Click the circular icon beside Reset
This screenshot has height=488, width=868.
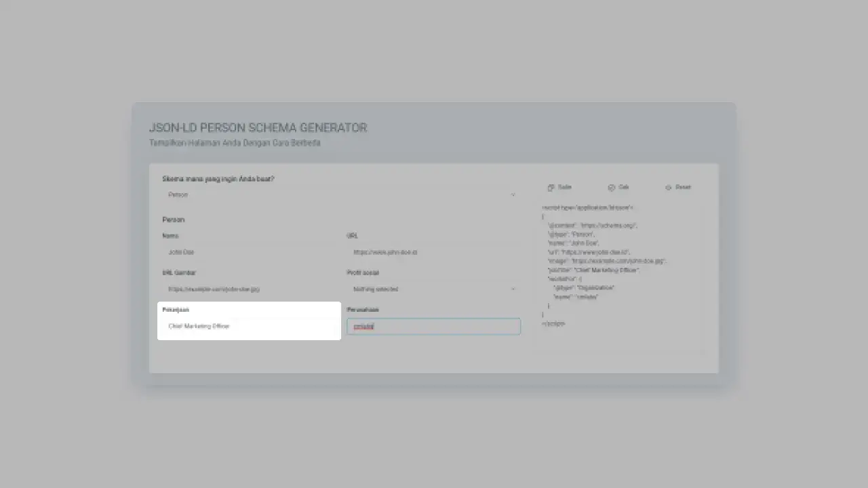(668, 188)
